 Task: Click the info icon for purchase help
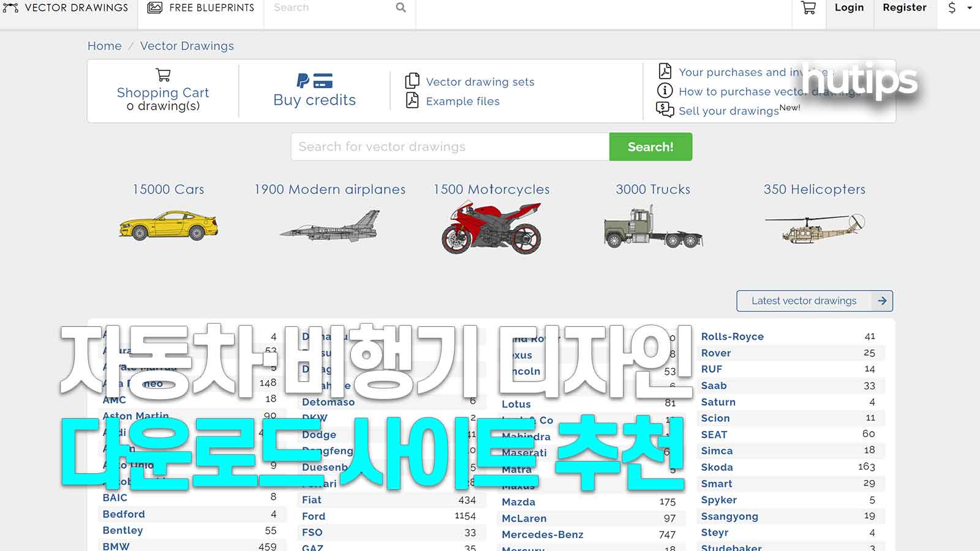pyautogui.click(x=665, y=91)
